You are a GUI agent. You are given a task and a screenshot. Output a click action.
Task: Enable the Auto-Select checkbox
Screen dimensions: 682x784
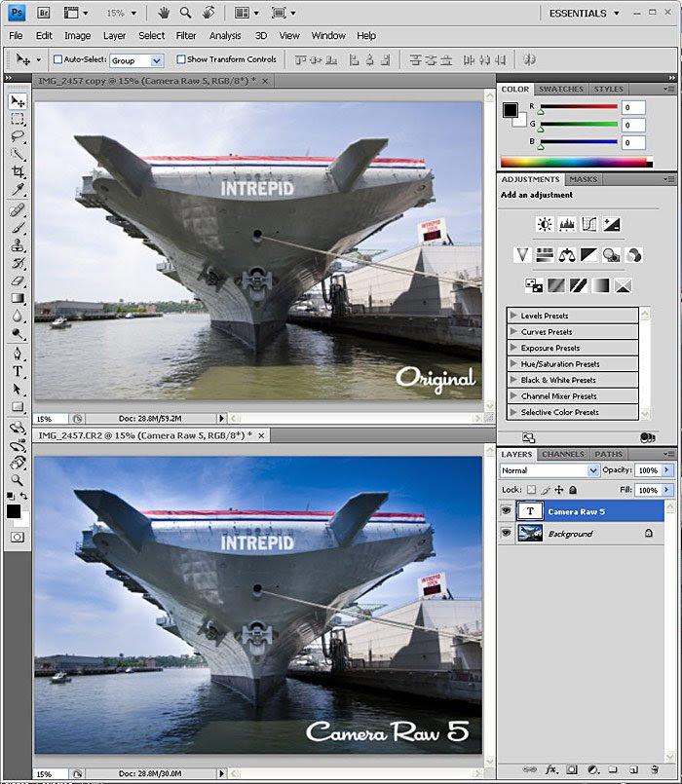click(57, 59)
